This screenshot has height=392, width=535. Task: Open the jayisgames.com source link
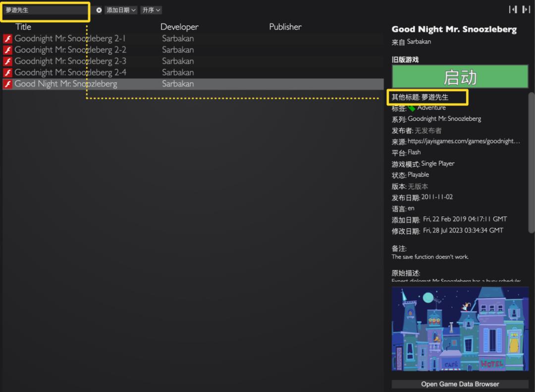[464, 141]
